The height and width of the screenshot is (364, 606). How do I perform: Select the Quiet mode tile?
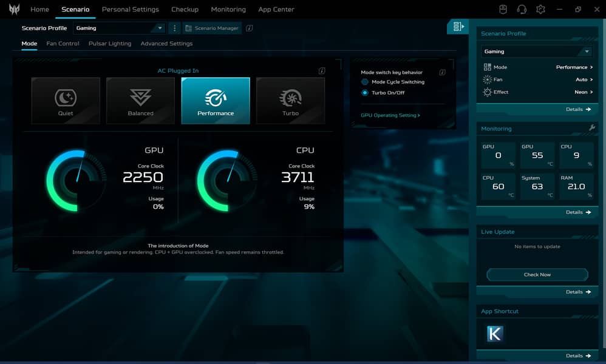click(66, 101)
